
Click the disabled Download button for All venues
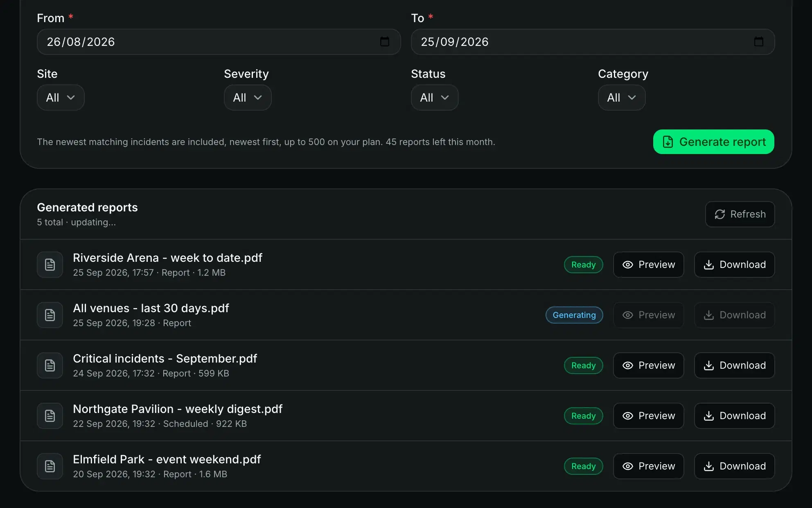tap(734, 315)
